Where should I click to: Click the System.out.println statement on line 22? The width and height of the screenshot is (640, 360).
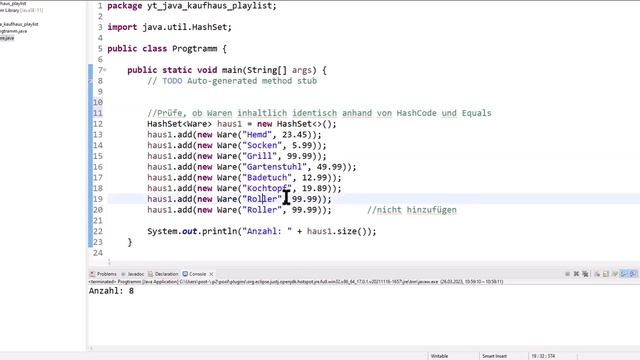[262, 231]
